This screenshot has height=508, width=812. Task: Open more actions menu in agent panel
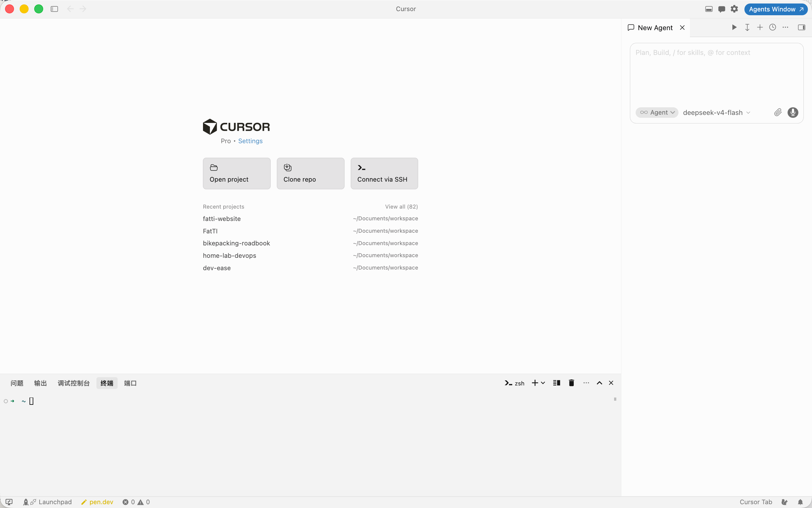(785, 27)
